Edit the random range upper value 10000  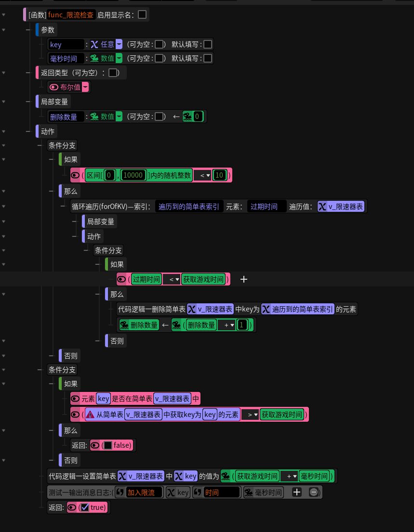pos(133,175)
